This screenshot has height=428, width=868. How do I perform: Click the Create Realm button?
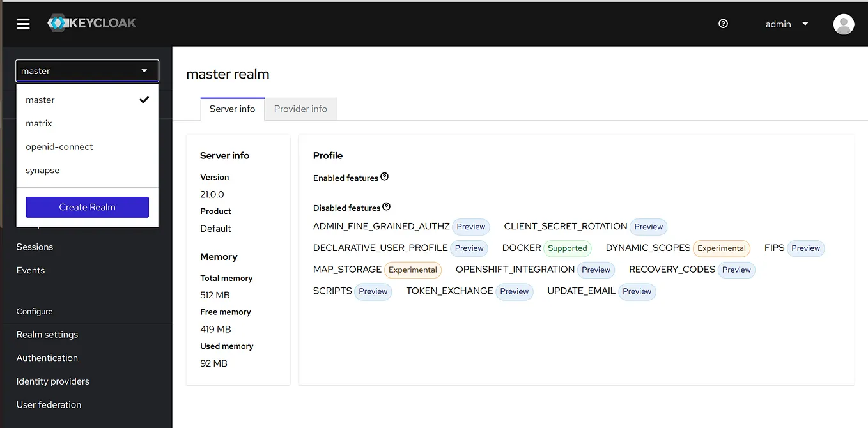click(x=87, y=207)
